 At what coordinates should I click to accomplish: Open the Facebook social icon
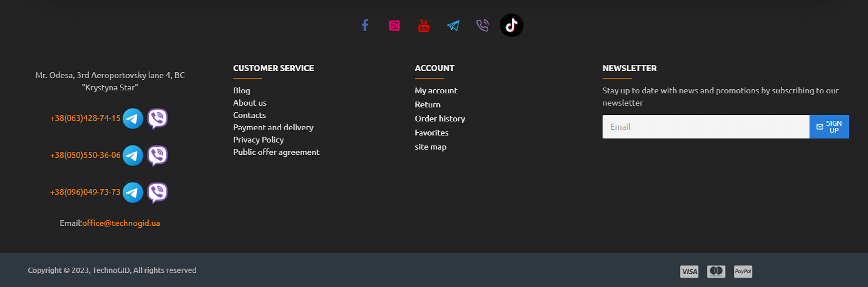[x=365, y=25]
